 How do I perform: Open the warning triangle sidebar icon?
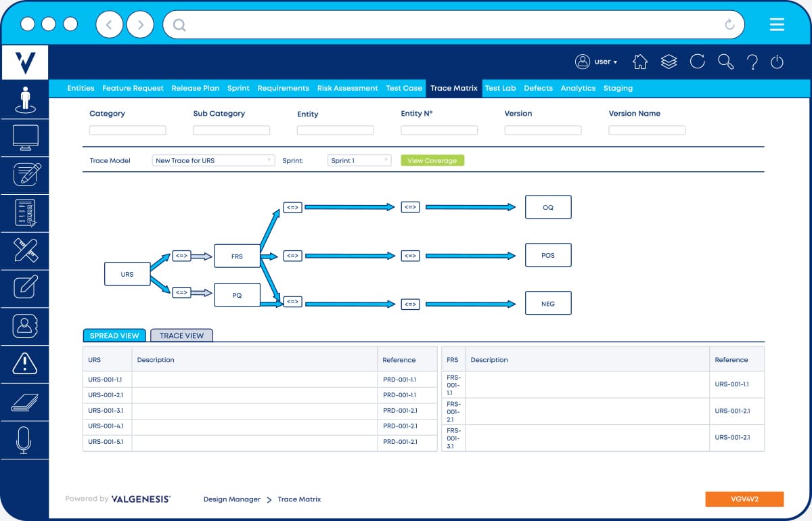coord(25,363)
